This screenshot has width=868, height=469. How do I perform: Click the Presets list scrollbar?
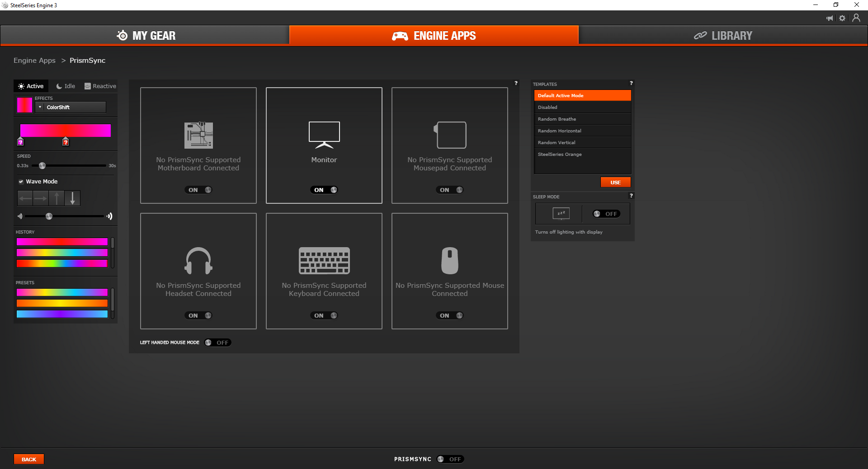(x=113, y=303)
